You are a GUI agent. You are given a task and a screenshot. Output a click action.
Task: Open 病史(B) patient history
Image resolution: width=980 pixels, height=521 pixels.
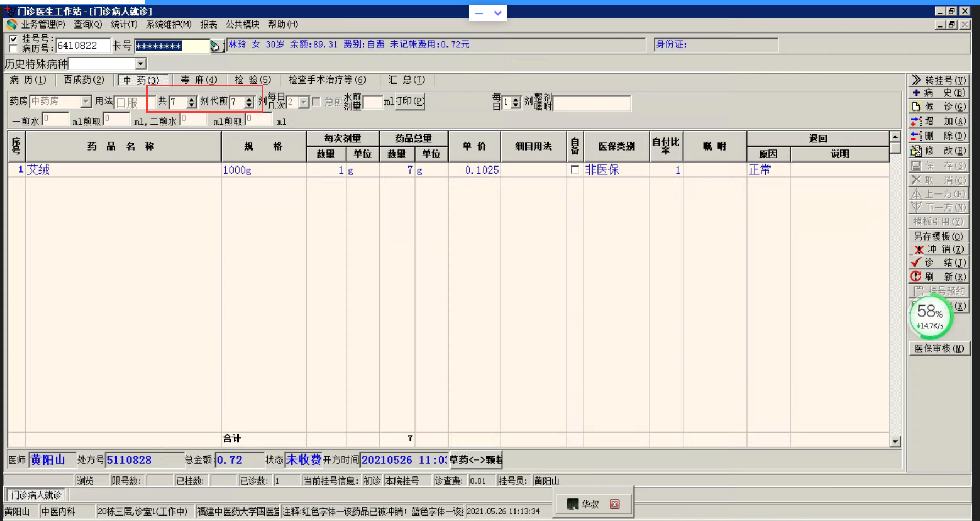coord(938,93)
